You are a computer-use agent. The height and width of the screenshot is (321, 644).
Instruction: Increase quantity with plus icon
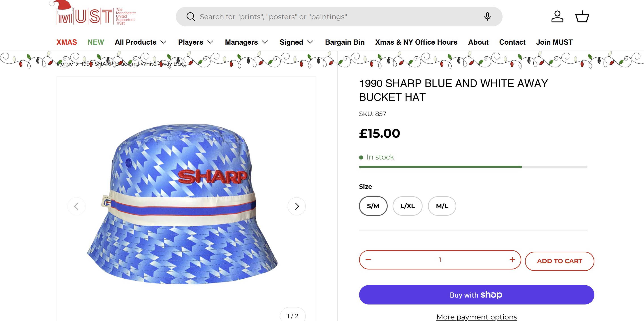tap(512, 260)
